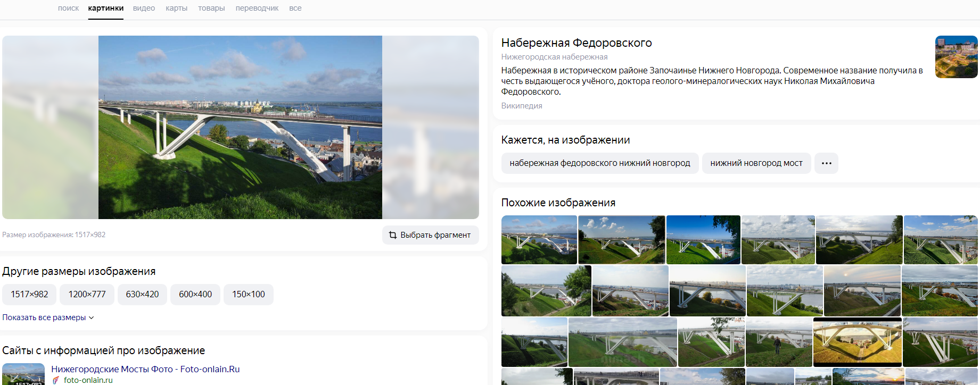Click the crop icon in Выбрать фрагмент
980x385 pixels.
coord(392,235)
